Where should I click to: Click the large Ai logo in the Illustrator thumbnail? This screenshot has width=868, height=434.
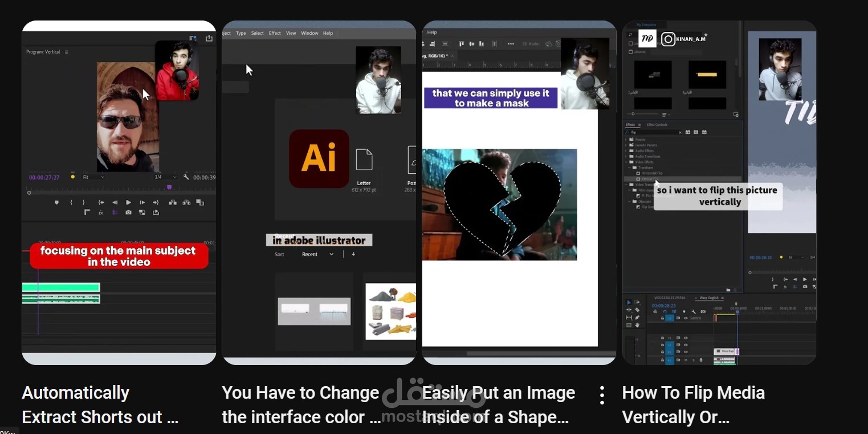pos(319,158)
